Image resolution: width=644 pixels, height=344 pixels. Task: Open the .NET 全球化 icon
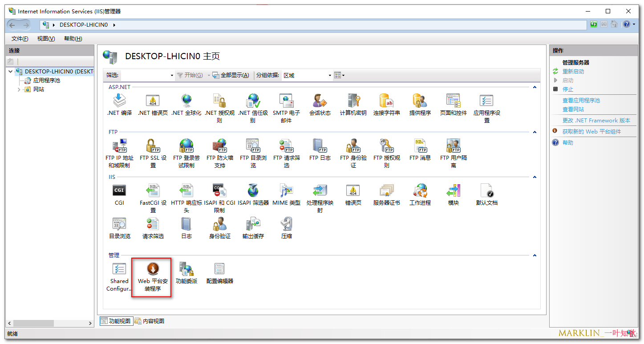point(186,101)
